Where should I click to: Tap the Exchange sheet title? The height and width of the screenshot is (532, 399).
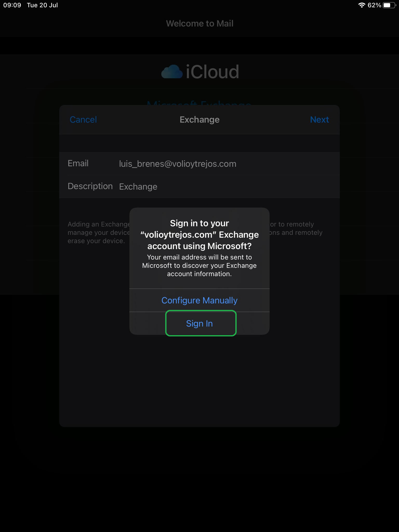(x=199, y=119)
